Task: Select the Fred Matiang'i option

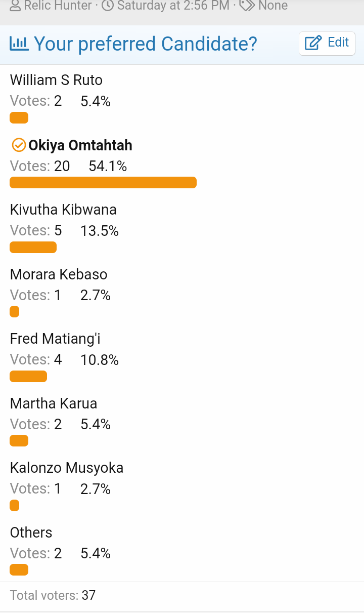Action: (55, 339)
